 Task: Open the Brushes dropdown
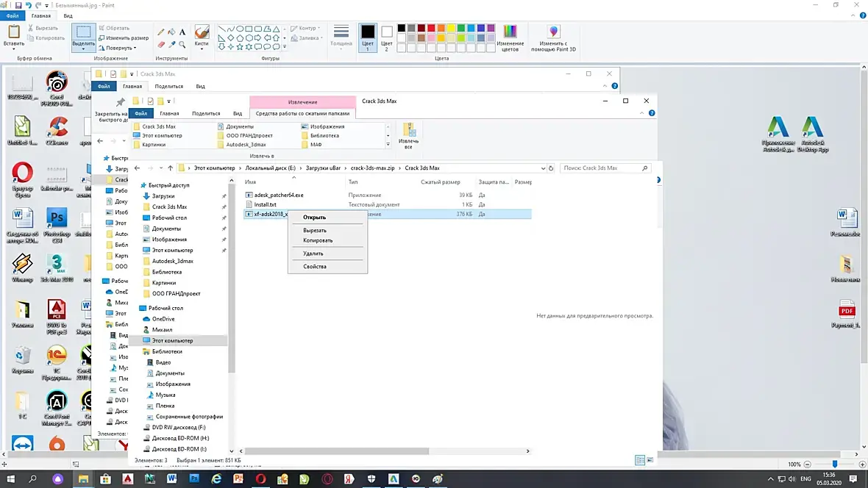(x=202, y=37)
